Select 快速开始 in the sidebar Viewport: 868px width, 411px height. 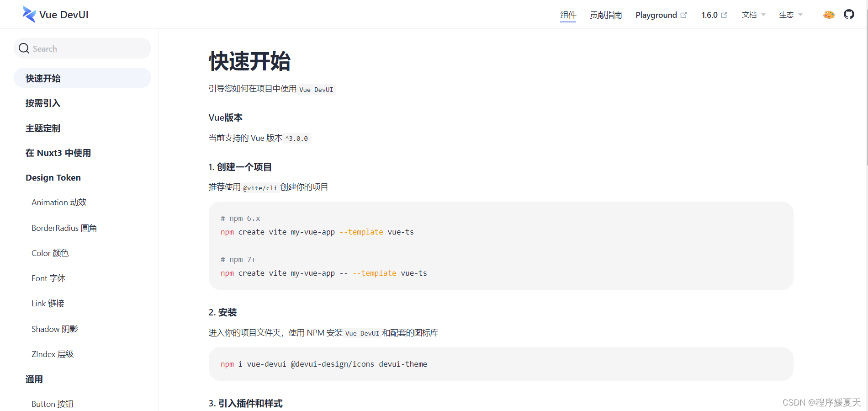[43, 78]
